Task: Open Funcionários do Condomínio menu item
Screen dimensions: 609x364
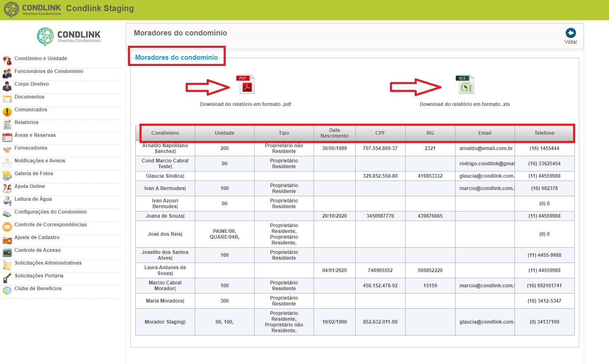Action: point(49,71)
